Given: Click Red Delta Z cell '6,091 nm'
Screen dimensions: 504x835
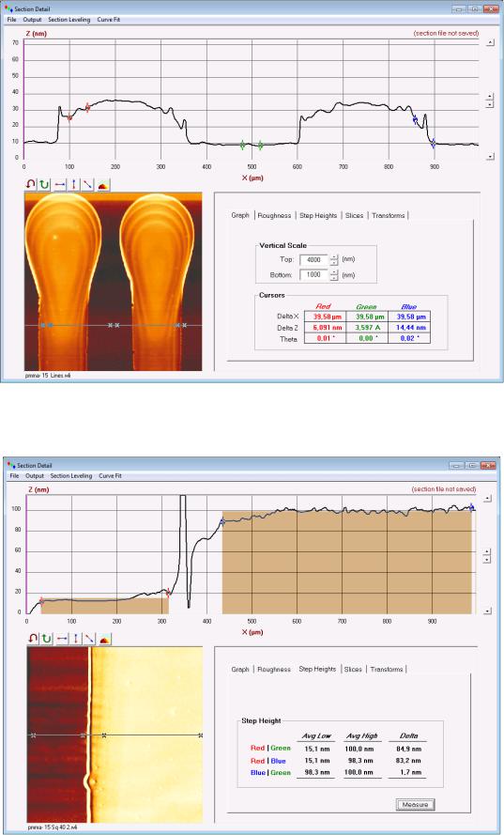Looking at the screenshot, I should click(x=325, y=328).
